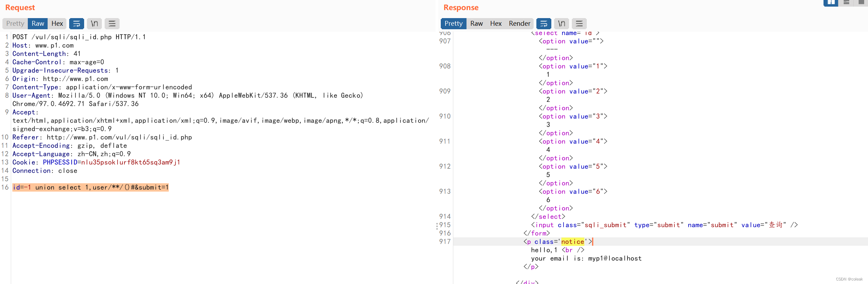868x284 pixels.
Task: Click Response line number 915
Action: click(445, 225)
